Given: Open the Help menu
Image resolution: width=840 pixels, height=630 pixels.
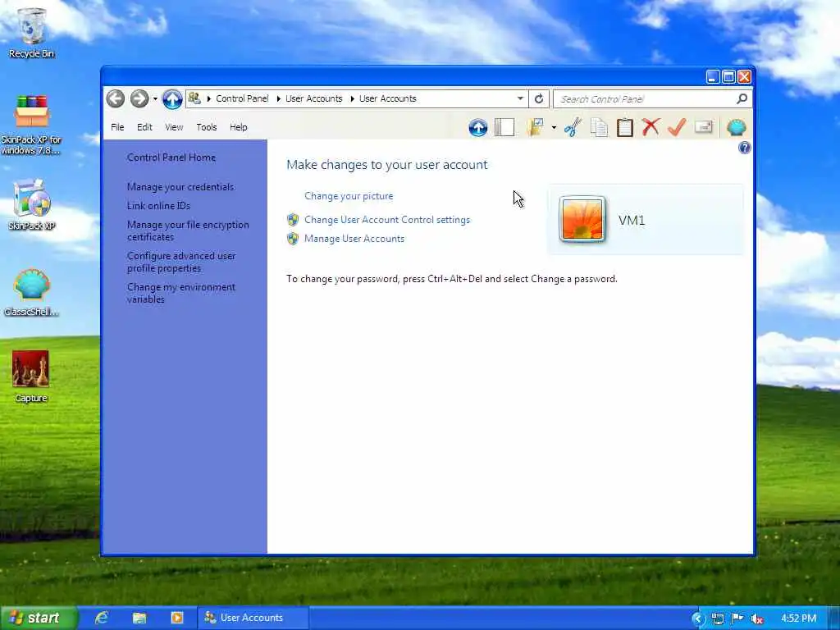Looking at the screenshot, I should point(239,127).
